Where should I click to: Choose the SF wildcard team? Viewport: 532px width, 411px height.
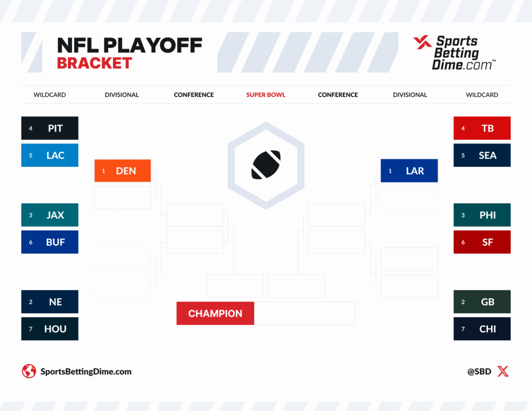click(x=482, y=242)
